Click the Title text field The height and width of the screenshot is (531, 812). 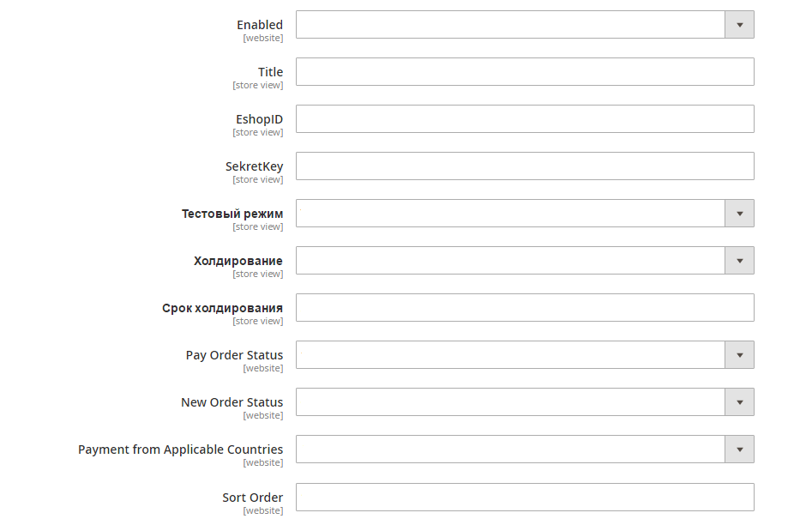[525, 72]
